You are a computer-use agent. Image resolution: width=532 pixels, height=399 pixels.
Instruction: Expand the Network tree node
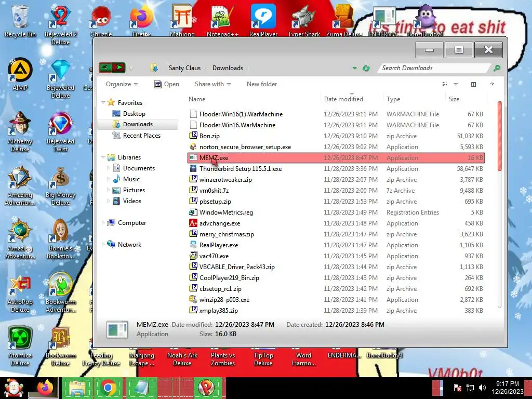click(x=103, y=244)
